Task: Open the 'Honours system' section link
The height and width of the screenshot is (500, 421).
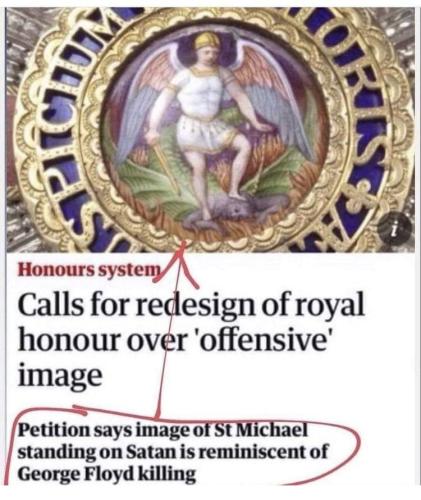Action: tap(90, 269)
